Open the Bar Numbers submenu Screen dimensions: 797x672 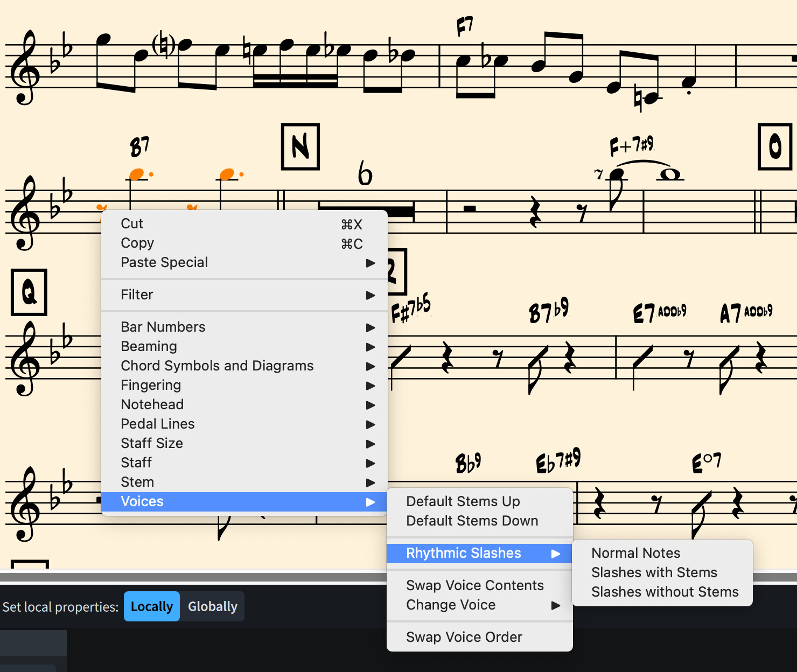[163, 327]
